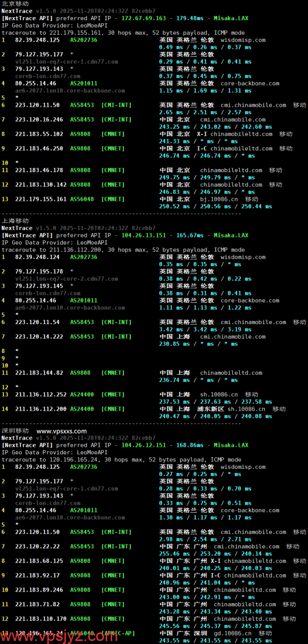Click the 浦东新区 location text

[210, 410]
